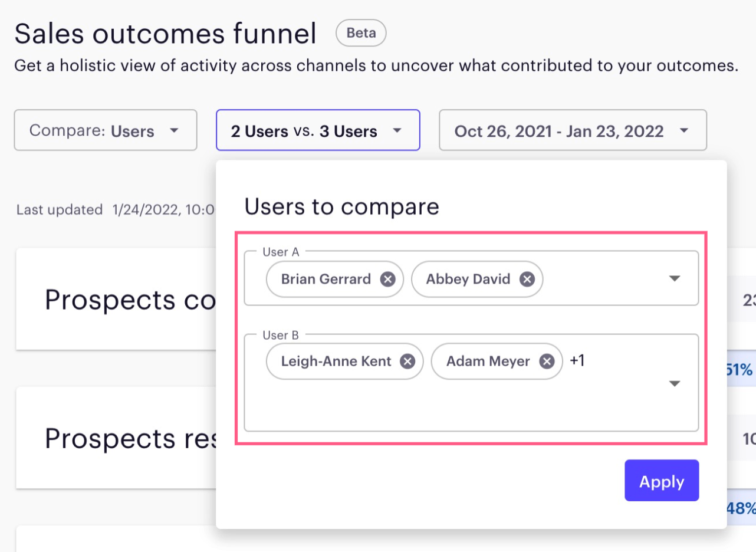Expand the User A dropdown arrow

(x=675, y=278)
